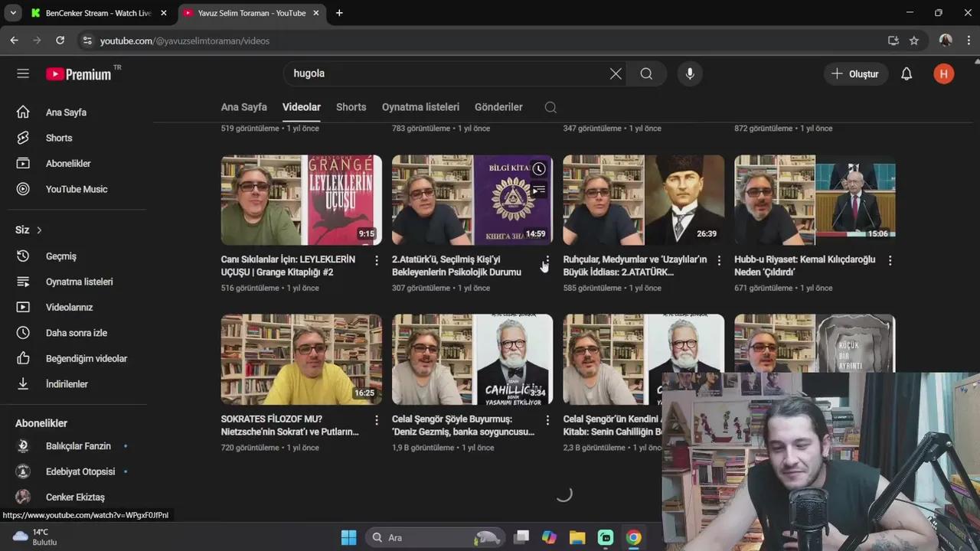Open the notifications bell
The image size is (980, 551).
click(x=906, y=73)
